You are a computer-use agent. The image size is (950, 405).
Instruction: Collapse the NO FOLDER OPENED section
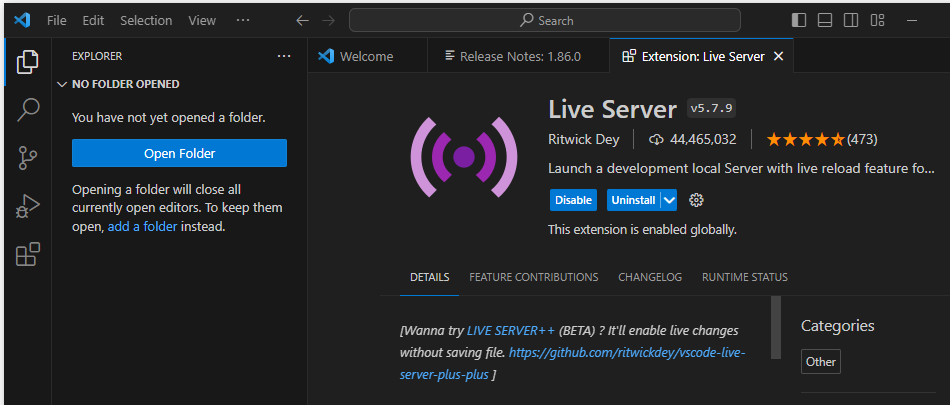61,84
